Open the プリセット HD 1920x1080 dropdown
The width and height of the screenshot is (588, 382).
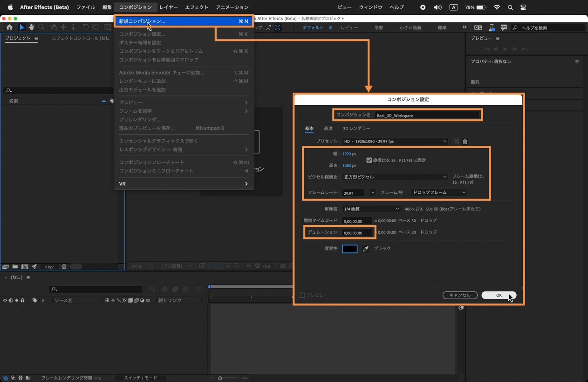click(395, 141)
